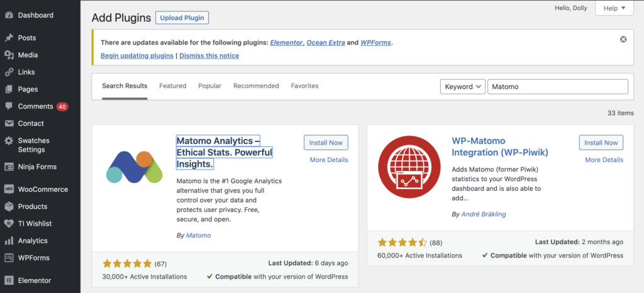Click the WP-Matomo globe plugin logo
The width and height of the screenshot is (644, 293).
[409, 167]
